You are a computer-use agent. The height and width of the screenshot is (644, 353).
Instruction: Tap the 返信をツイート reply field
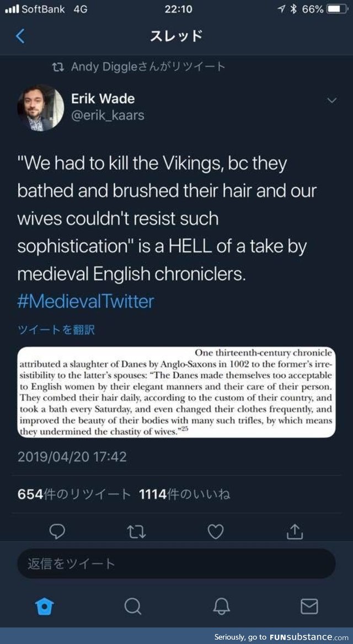[x=176, y=563]
